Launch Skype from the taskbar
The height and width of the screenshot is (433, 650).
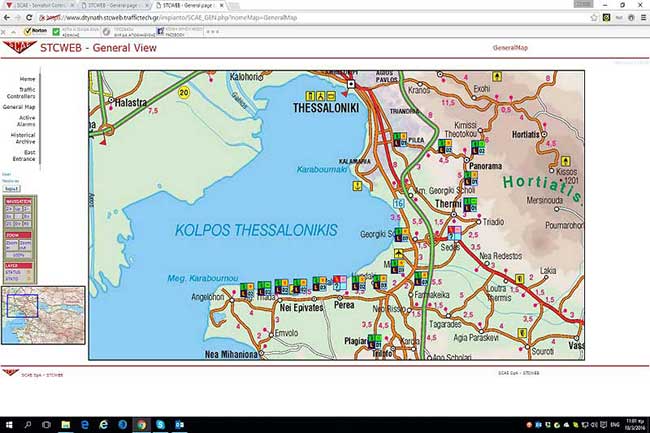pos(160,425)
